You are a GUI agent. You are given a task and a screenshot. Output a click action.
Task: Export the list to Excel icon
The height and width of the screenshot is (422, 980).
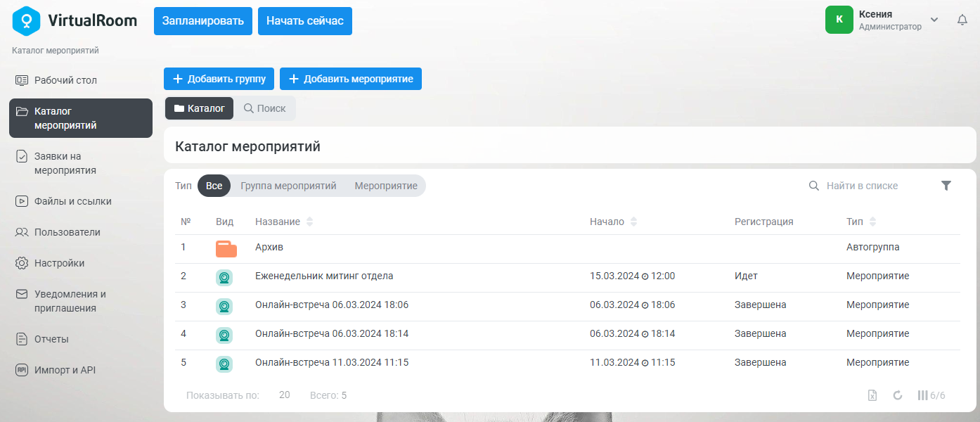[x=872, y=395]
